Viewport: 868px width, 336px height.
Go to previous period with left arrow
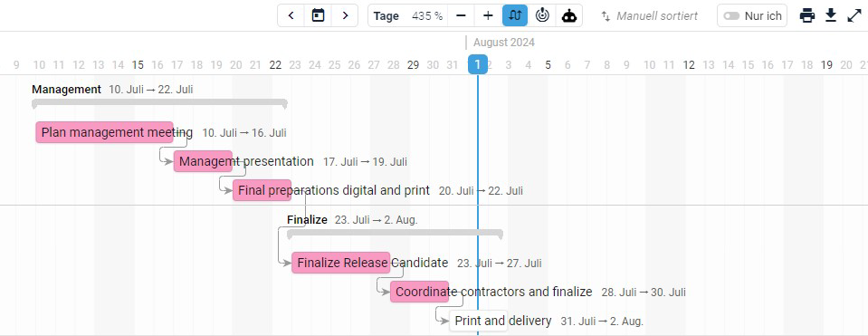[x=291, y=15]
